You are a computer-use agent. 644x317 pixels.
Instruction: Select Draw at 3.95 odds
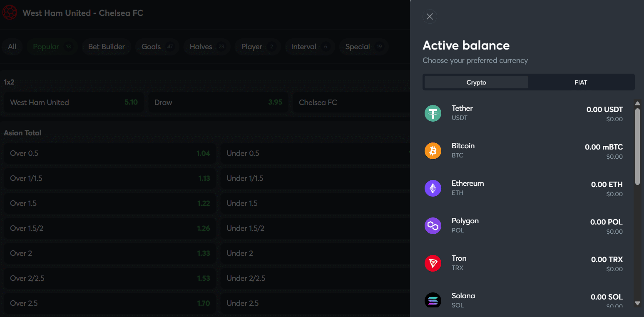(218, 102)
